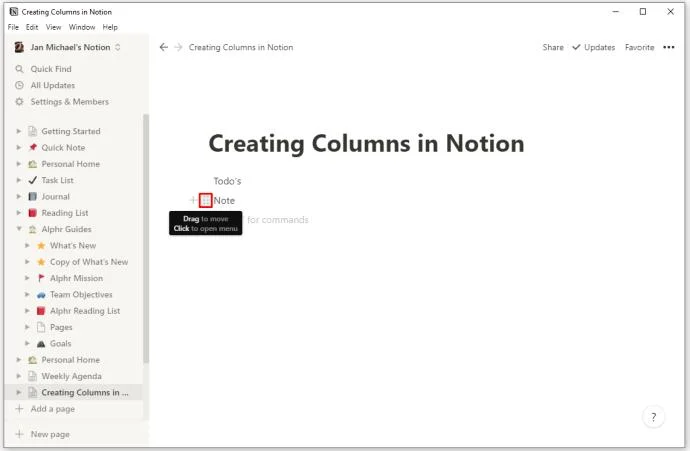Open the Personal Home page under Quick Note
The height and width of the screenshot is (451, 690).
click(x=70, y=164)
